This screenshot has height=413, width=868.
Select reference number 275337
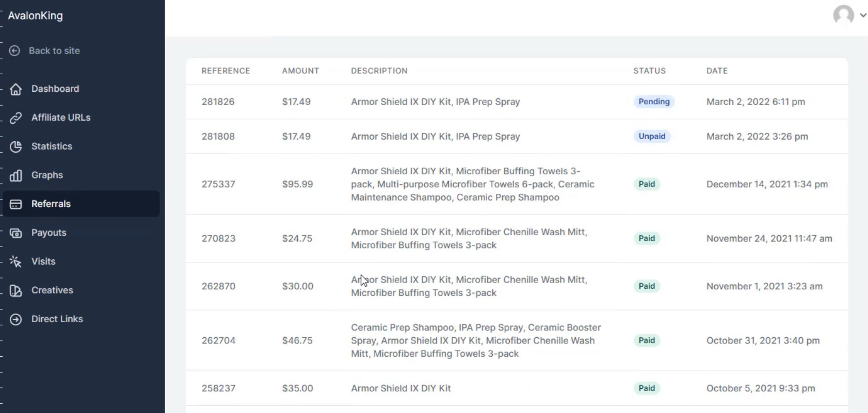coord(218,184)
